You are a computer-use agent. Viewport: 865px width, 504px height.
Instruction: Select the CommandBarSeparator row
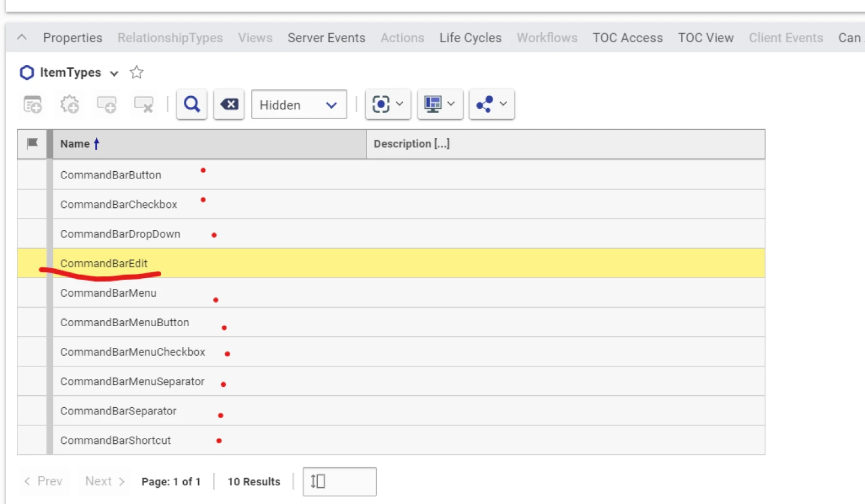pos(391,411)
